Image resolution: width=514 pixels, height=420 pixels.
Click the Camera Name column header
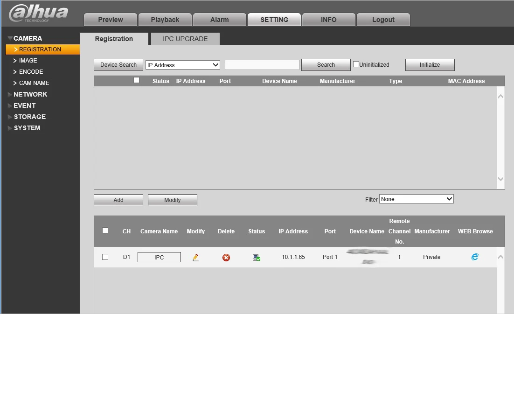pos(159,231)
